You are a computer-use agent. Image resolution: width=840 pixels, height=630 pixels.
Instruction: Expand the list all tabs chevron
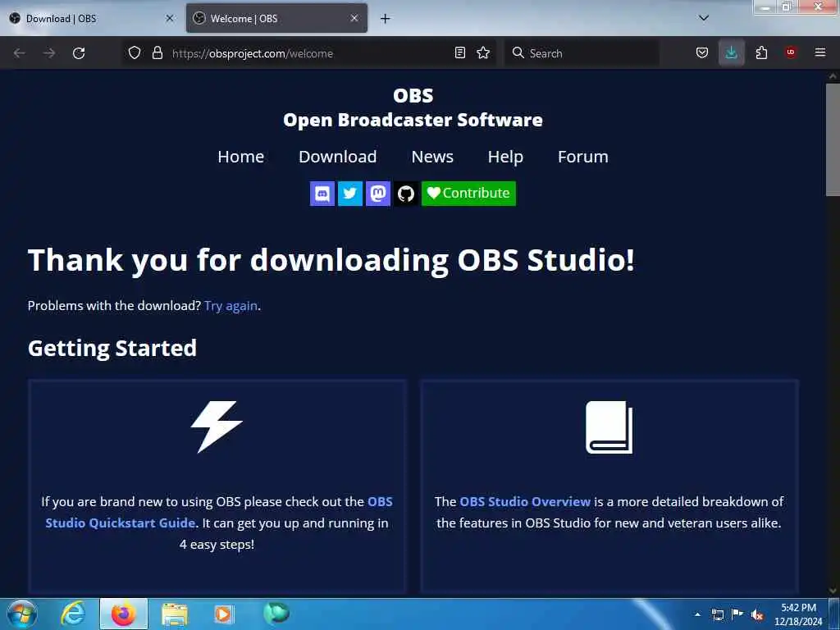coord(703,18)
